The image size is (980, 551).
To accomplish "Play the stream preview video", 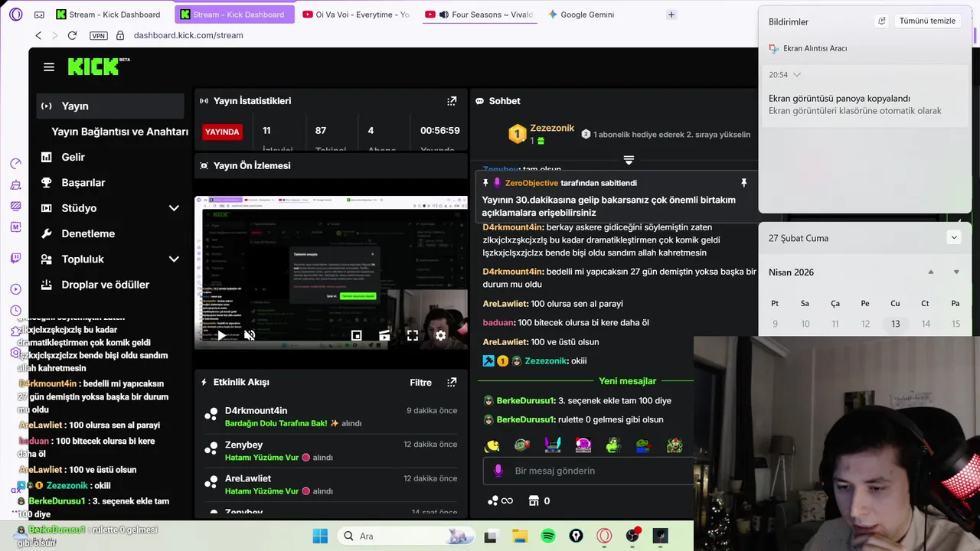I will click(220, 335).
